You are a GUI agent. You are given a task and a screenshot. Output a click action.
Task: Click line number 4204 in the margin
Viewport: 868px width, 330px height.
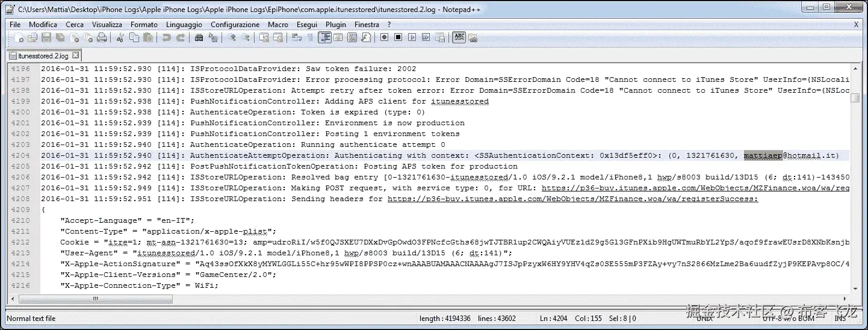point(20,155)
